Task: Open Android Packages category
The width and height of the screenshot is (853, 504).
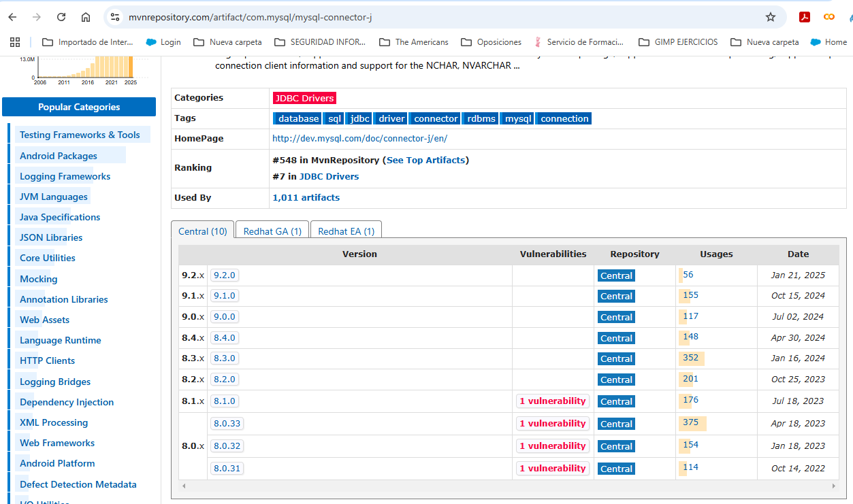Action: 59,156
